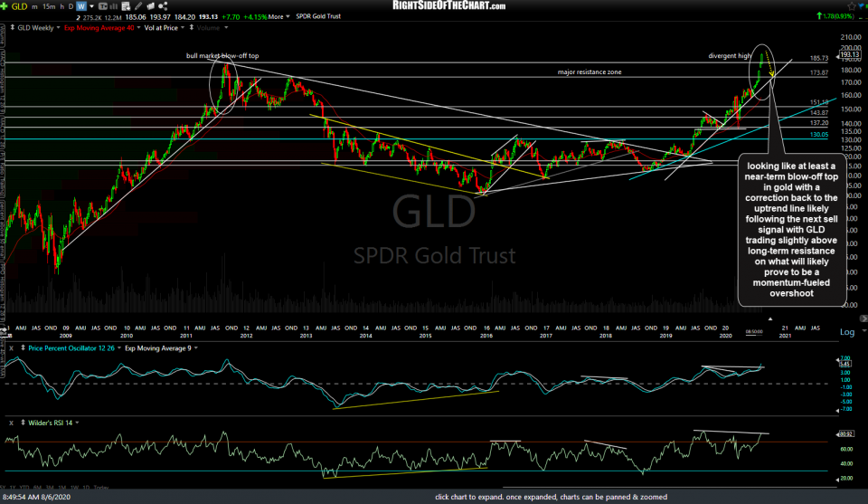868x504 pixels.
Task: Click the 137.20 price level label
Action: (819, 123)
